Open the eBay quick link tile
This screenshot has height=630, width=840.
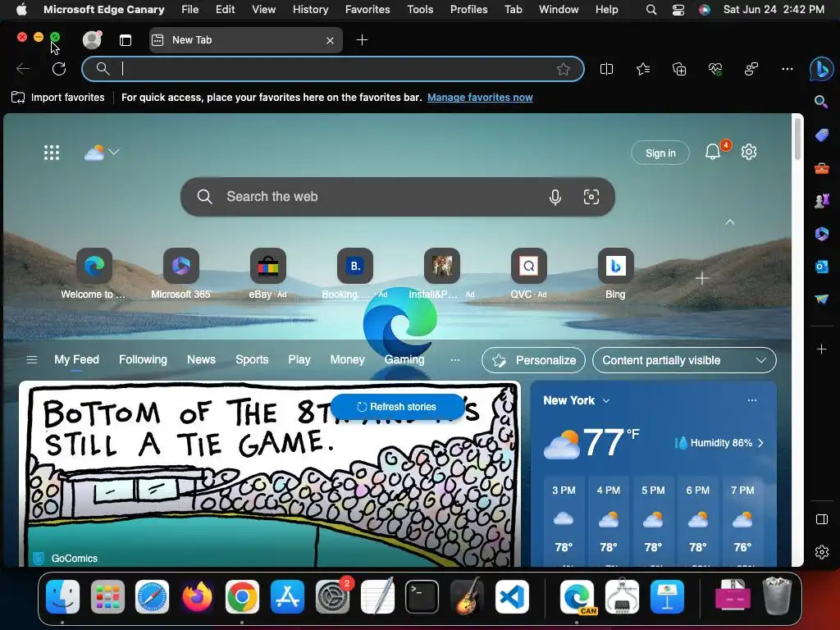coord(268,273)
